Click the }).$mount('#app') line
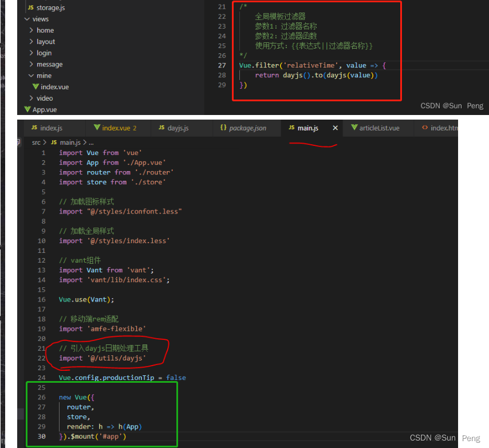The image size is (489, 448). point(92,437)
